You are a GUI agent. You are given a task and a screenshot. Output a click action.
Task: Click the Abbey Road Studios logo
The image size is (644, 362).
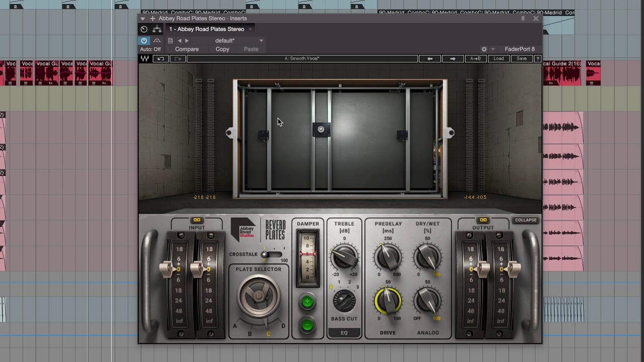click(243, 230)
